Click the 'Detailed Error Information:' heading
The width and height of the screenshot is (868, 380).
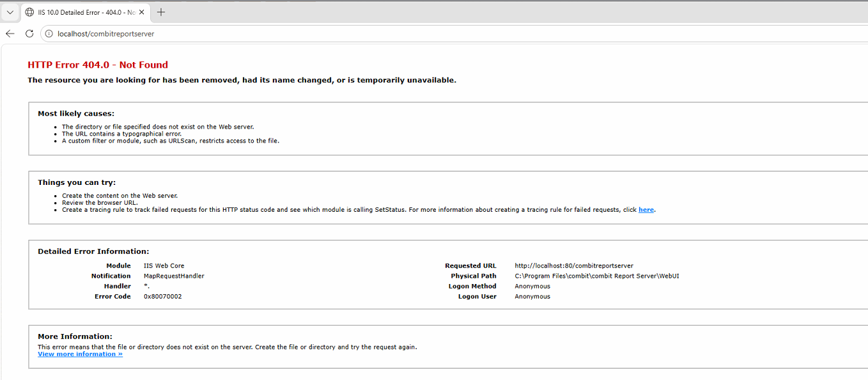(93, 252)
